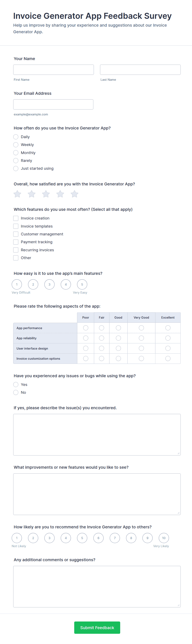Screen dimensions: 192x644
Task: Click the First Name input field
Action: [x=53, y=70]
